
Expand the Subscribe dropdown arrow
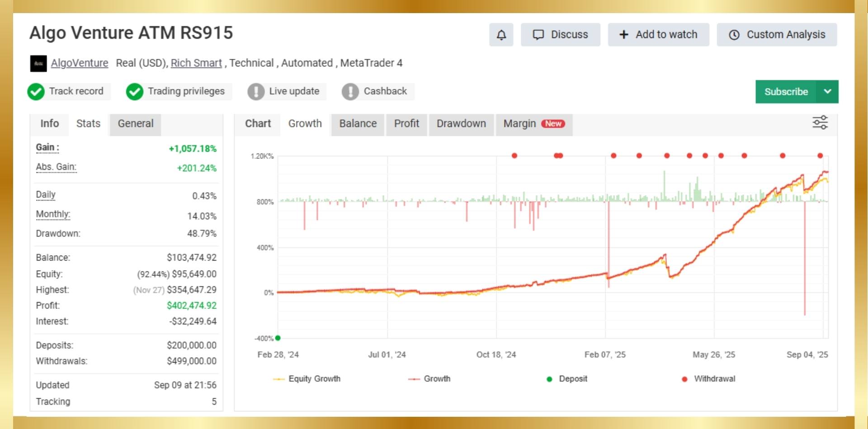tap(827, 92)
